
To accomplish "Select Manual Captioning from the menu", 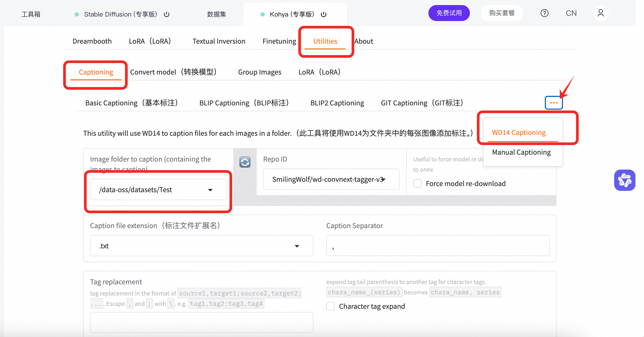I will (521, 152).
